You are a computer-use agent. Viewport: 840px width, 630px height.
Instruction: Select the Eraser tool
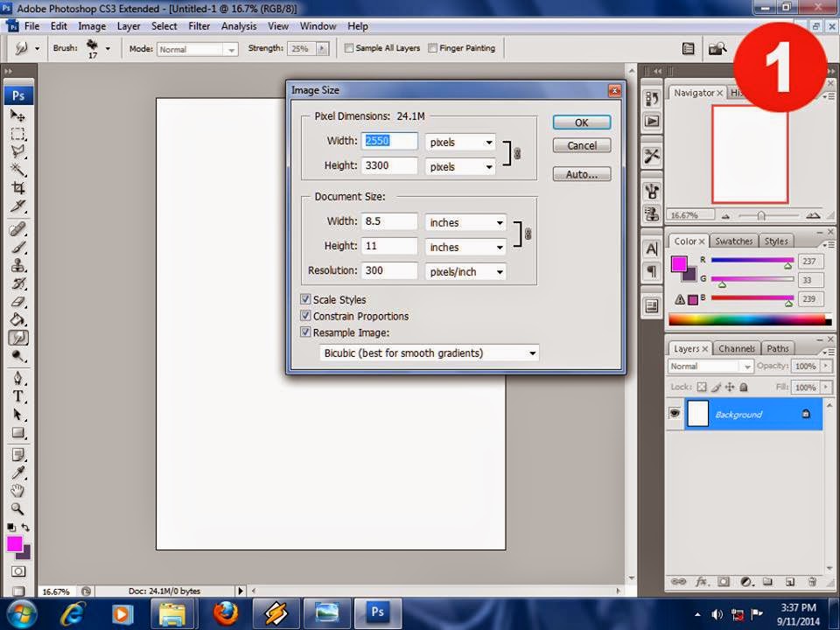click(17, 302)
